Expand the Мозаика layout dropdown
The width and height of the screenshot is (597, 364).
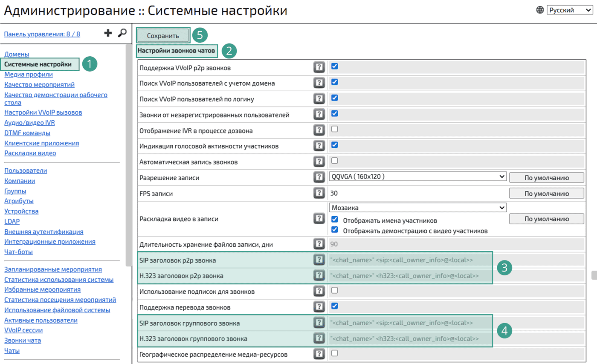coord(417,208)
